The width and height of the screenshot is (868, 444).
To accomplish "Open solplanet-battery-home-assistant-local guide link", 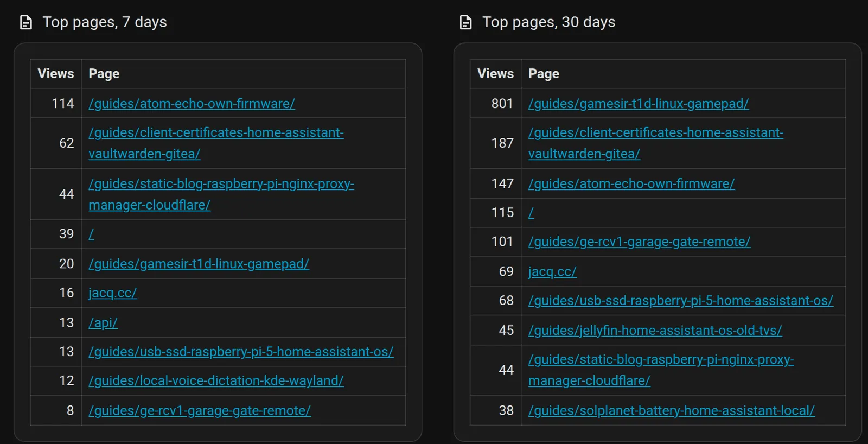I will tap(672, 411).
